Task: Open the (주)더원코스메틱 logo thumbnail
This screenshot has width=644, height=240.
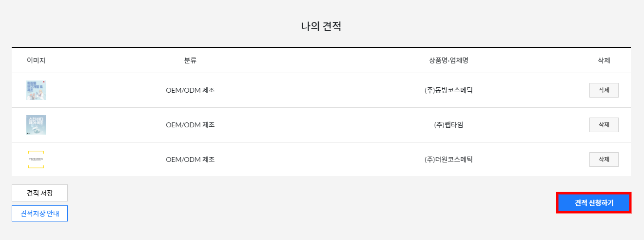Action: pos(36,160)
